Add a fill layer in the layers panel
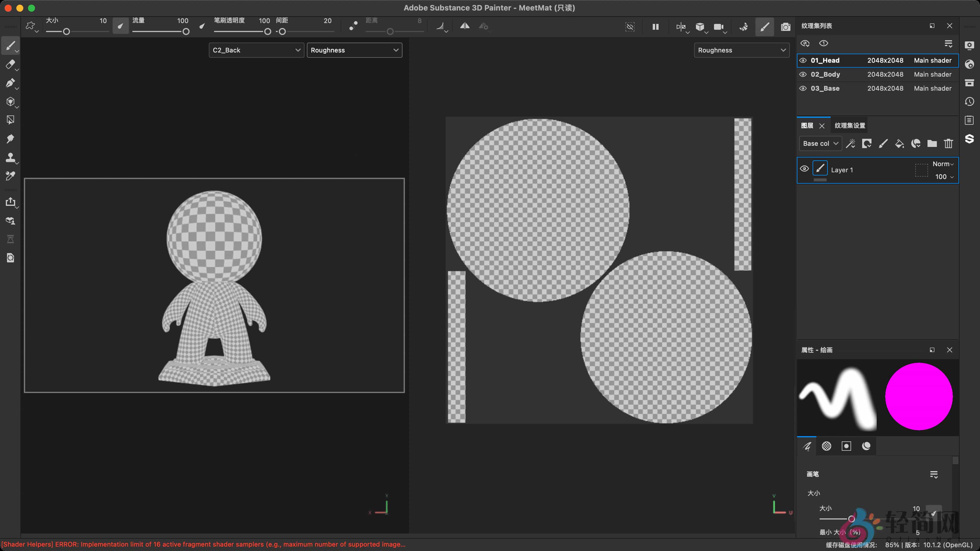 [900, 143]
